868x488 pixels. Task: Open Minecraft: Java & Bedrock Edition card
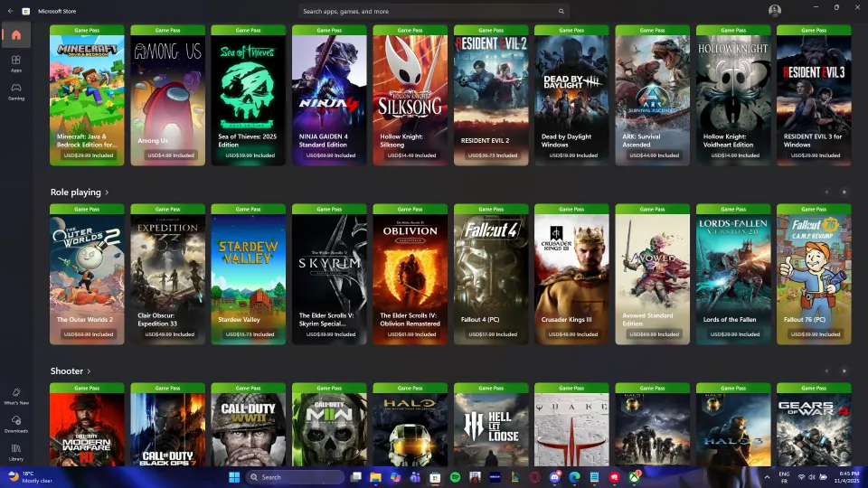pyautogui.click(x=87, y=95)
